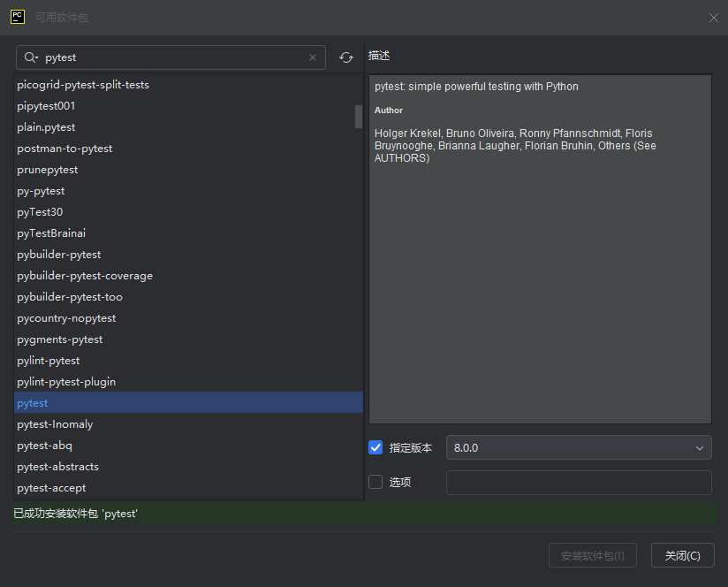Select picogrid-pytest-split-tests package

click(188, 85)
